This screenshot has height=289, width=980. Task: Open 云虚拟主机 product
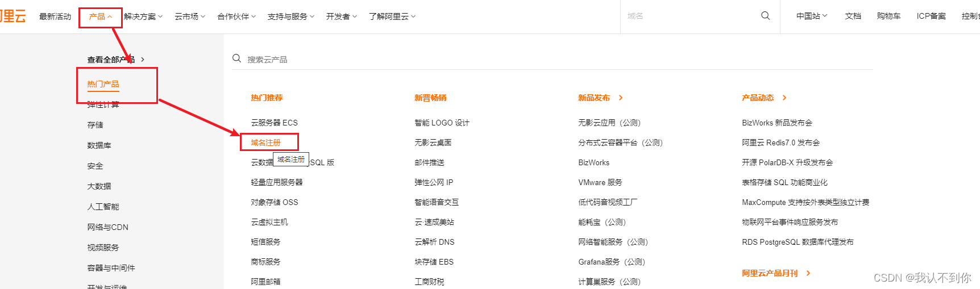click(269, 222)
